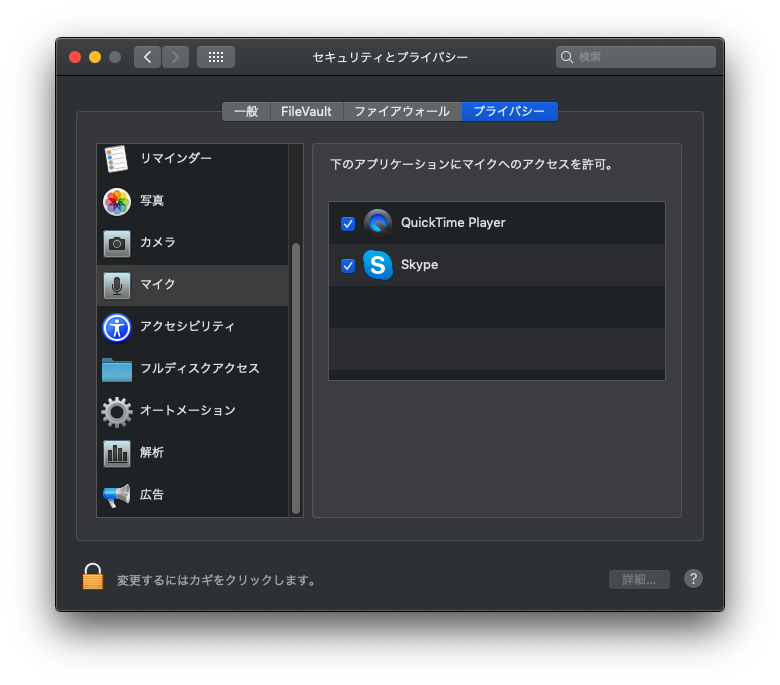
Task: Click the 検索 search field
Action: pyautogui.click(x=636, y=57)
